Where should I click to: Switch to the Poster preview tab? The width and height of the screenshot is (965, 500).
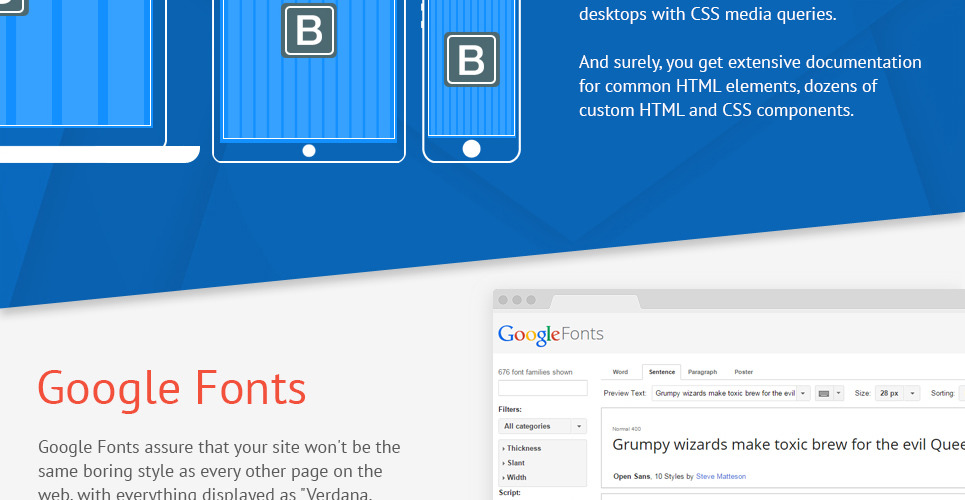point(743,372)
